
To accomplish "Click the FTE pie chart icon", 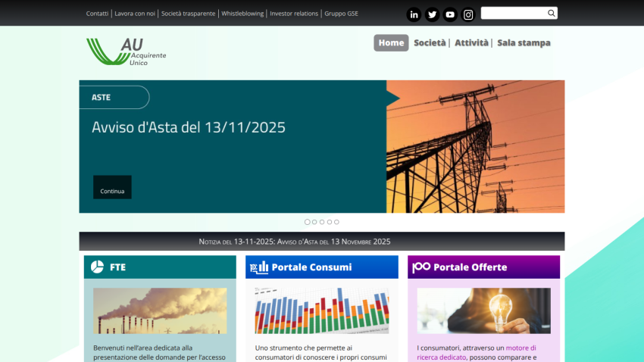I will pos(97,267).
